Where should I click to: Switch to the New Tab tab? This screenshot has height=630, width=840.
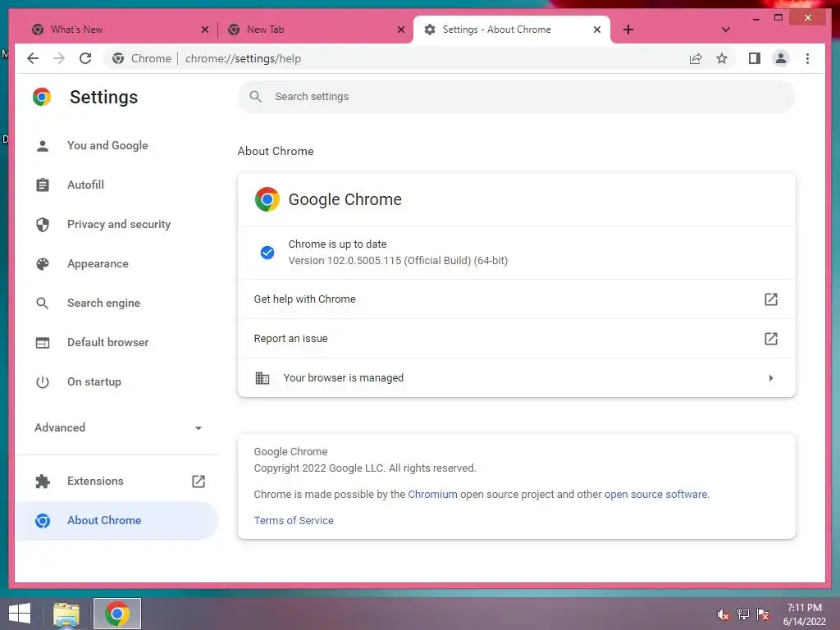[315, 30]
